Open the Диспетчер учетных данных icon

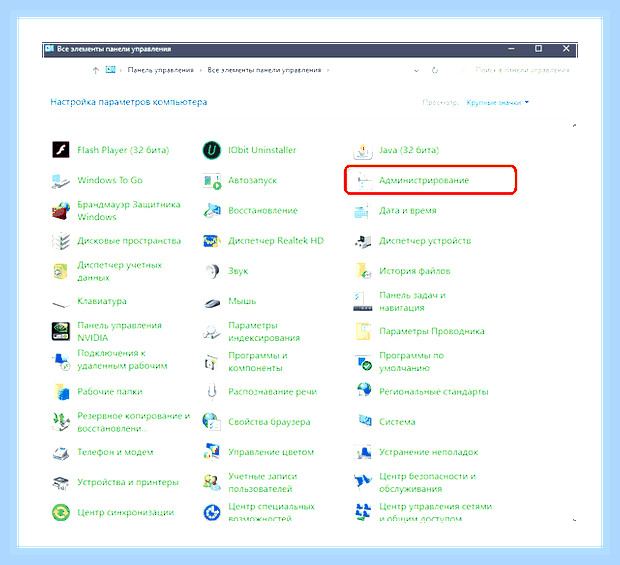pos(60,271)
